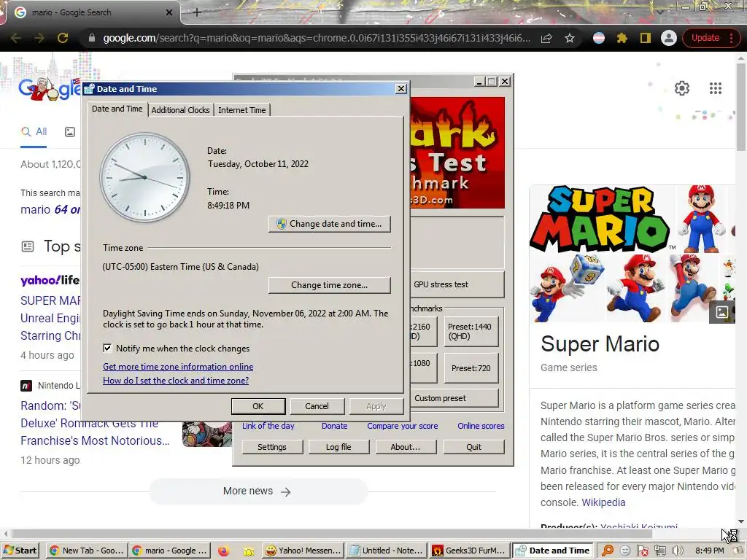Switch to the Additional Clocks tab

click(x=181, y=110)
